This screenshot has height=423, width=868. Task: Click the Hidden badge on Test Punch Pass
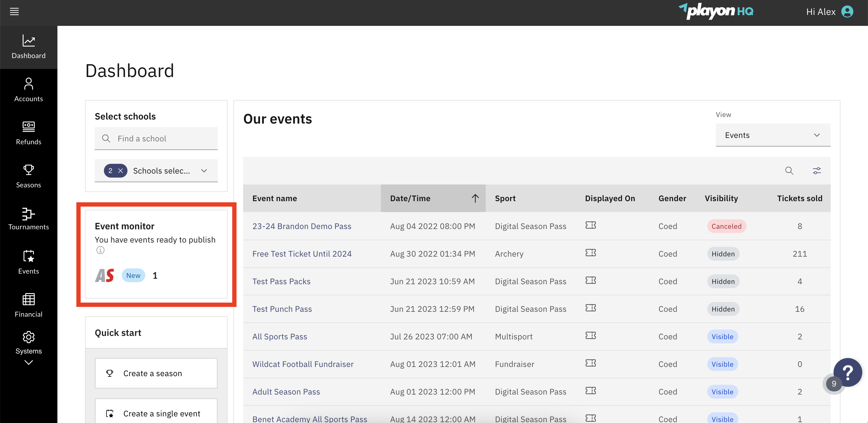tap(723, 309)
